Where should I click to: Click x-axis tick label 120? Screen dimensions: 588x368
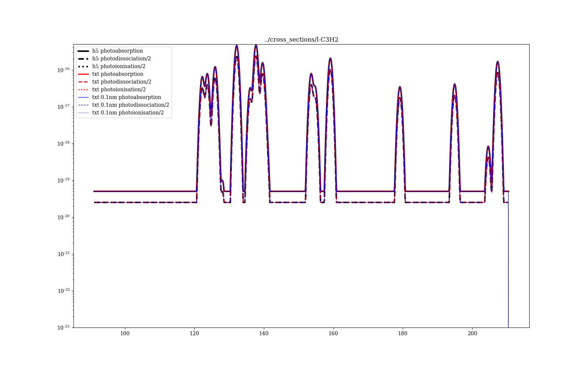[194, 333]
